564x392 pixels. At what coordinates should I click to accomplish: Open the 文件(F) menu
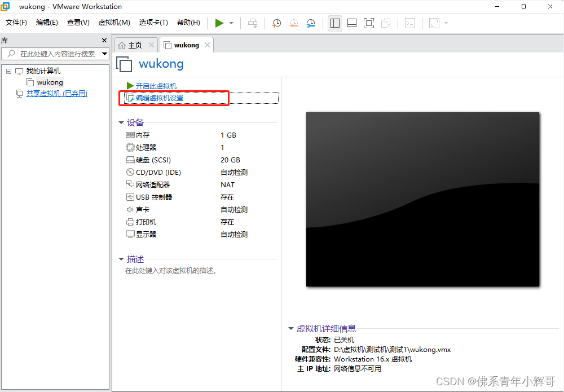[x=16, y=23]
